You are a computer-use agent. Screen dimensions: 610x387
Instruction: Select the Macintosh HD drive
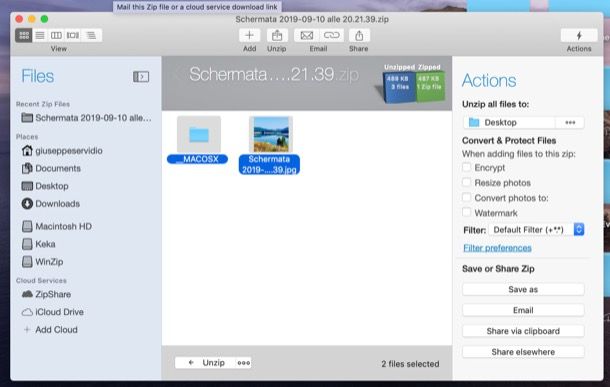[x=57, y=226]
